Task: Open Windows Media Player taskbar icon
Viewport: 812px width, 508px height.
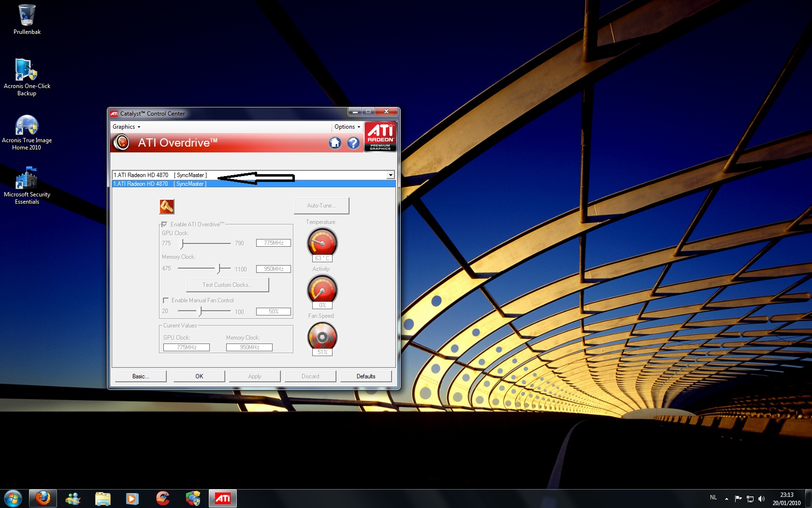Action: pyautogui.click(x=132, y=498)
